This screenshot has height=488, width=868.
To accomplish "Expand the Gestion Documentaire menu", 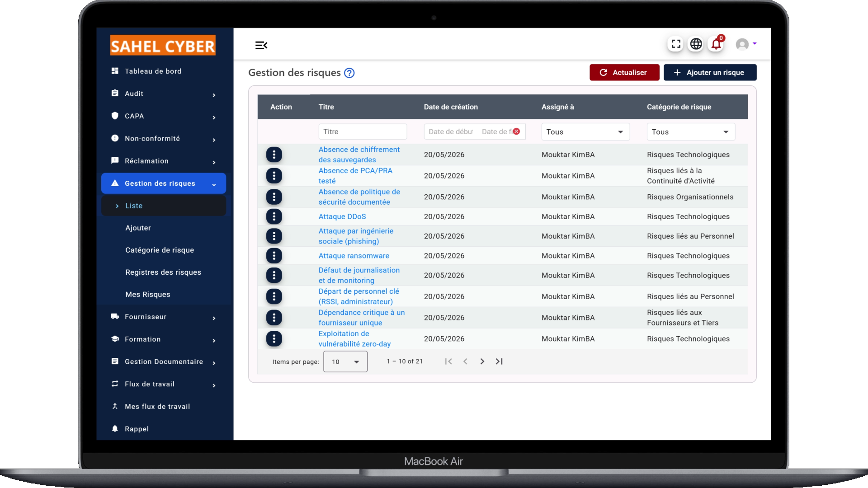I will pyautogui.click(x=164, y=361).
